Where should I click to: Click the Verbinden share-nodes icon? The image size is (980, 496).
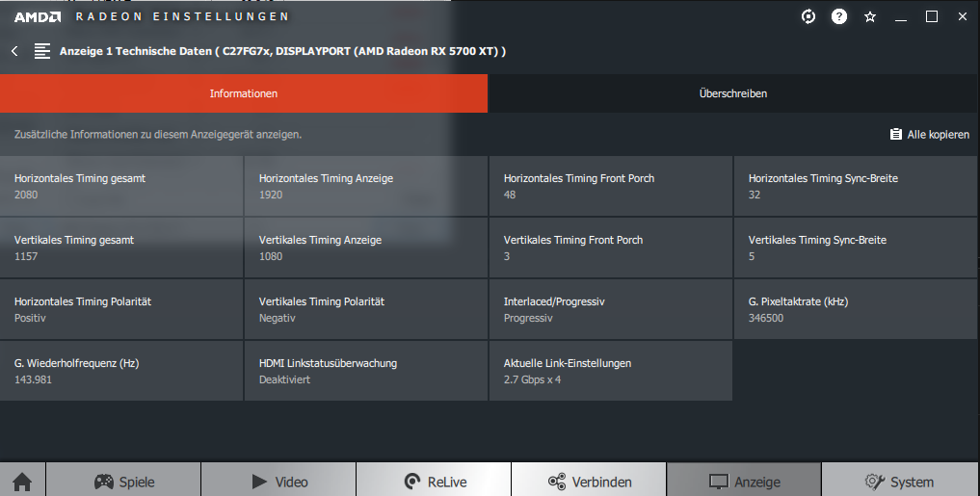tap(557, 482)
